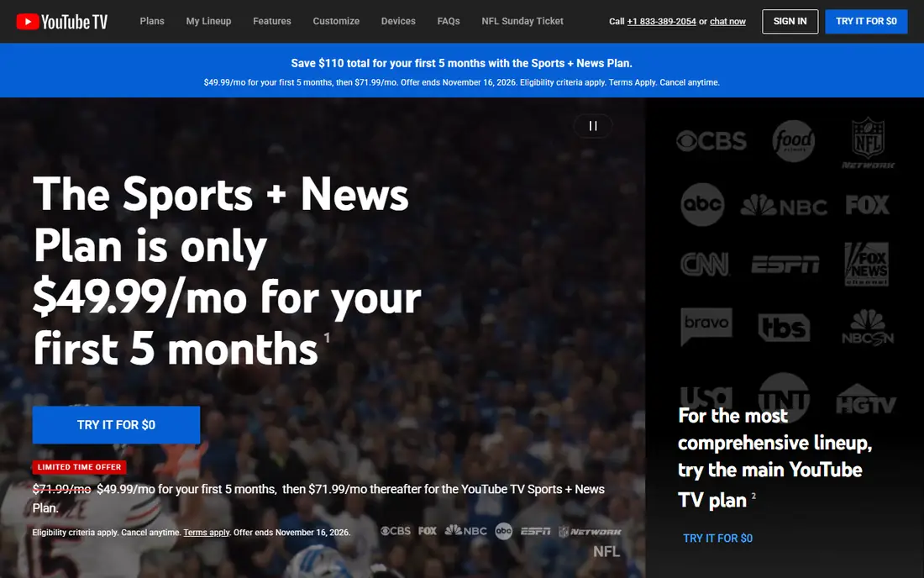Open the Devices nav item
The height and width of the screenshot is (578, 924).
pyautogui.click(x=398, y=21)
